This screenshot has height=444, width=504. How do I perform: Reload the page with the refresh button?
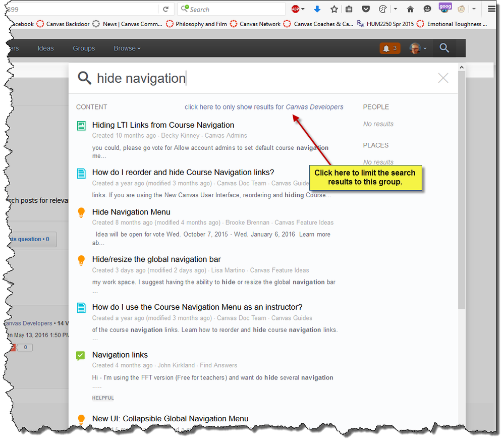pos(165,9)
